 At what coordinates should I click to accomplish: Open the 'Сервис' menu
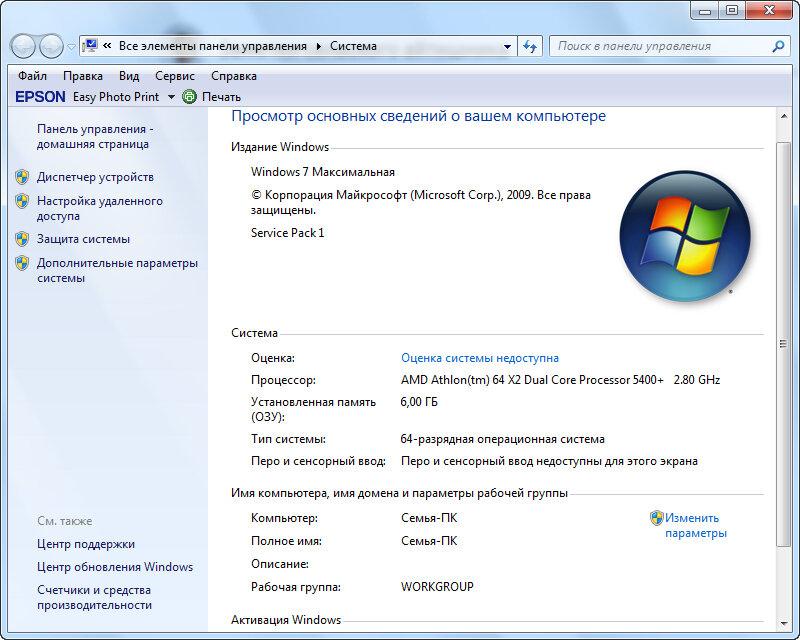[x=174, y=76]
